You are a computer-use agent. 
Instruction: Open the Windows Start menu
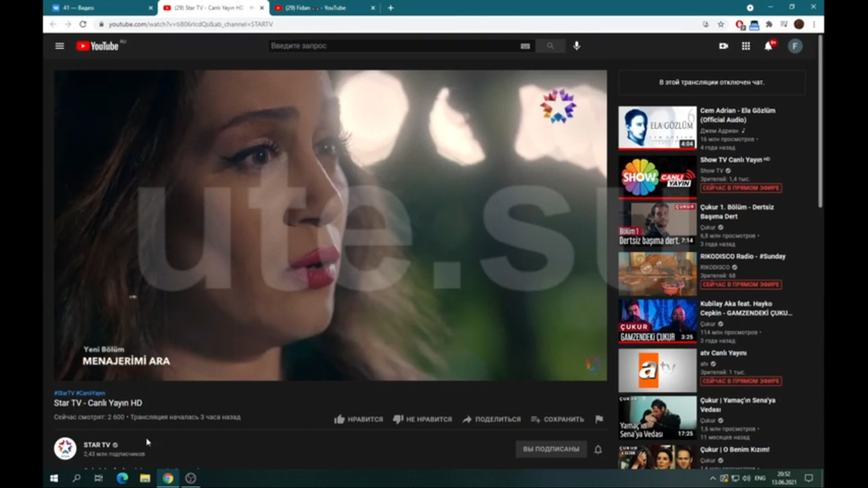(54, 478)
